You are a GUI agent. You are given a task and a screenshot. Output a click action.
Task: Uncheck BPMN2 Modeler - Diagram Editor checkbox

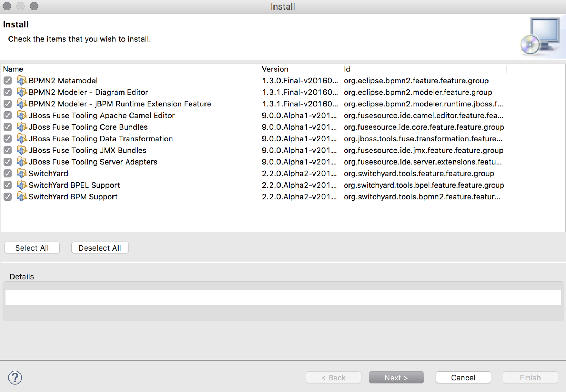click(x=7, y=92)
